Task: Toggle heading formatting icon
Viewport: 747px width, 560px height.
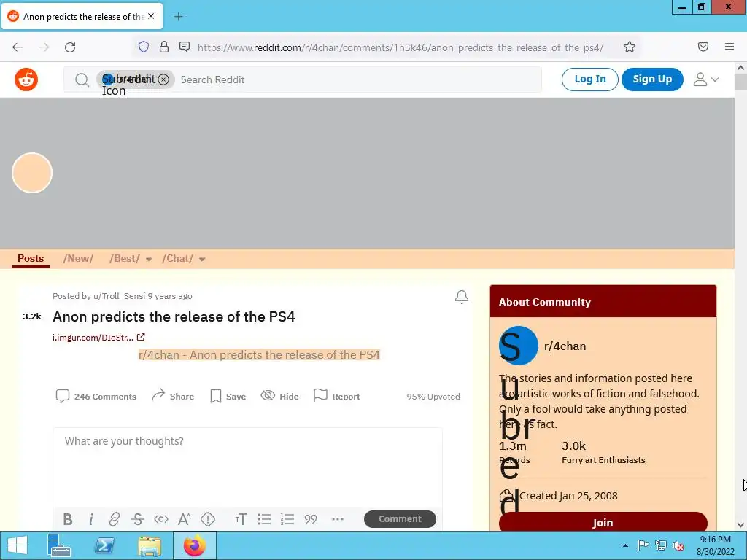Action: [241, 519]
